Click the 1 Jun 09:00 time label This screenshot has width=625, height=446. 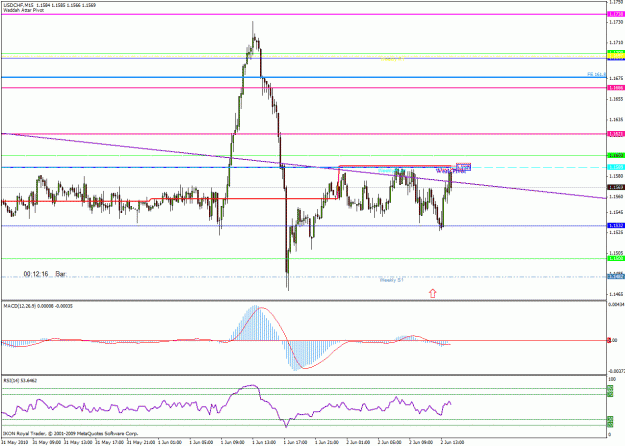[x=233, y=442]
